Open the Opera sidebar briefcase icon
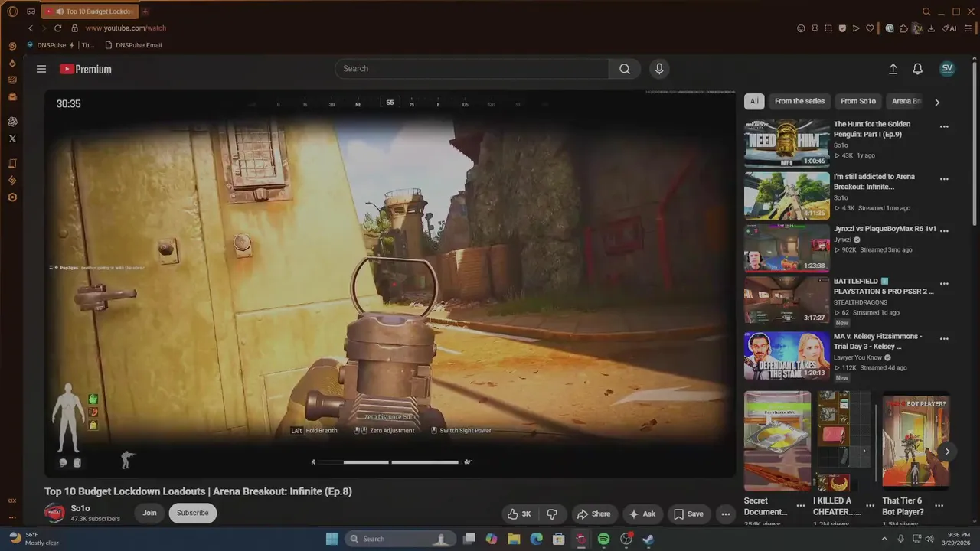The width and height of the screenshot is (980, 551). pyautogui.click(x=12, y=96)
